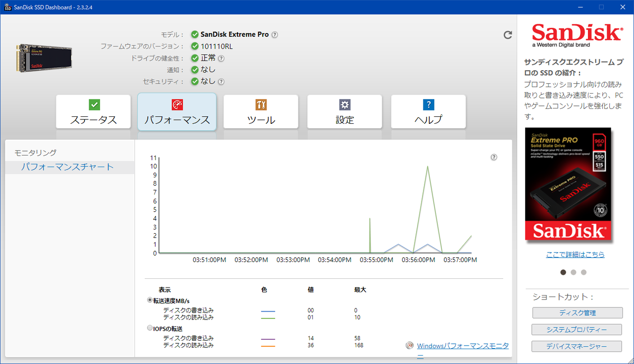Click the Windows performance monitor icon

410,346
